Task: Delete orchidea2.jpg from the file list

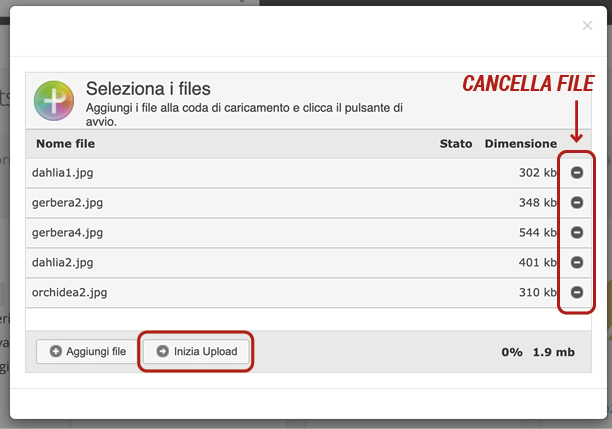Action: pyautogui.click(x=577, y=292)
